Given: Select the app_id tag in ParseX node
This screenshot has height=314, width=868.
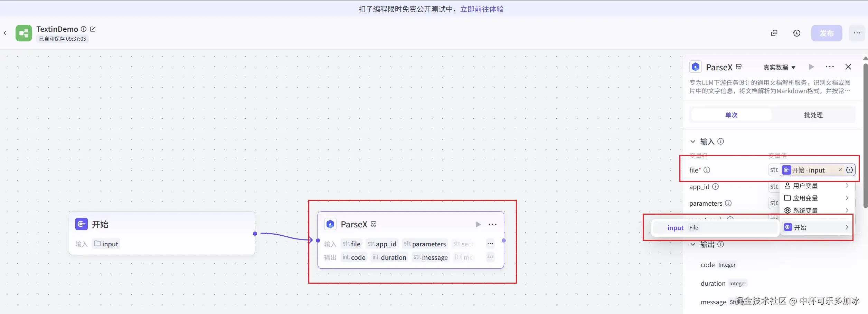Looking at the screenshot, I should 382,244.
